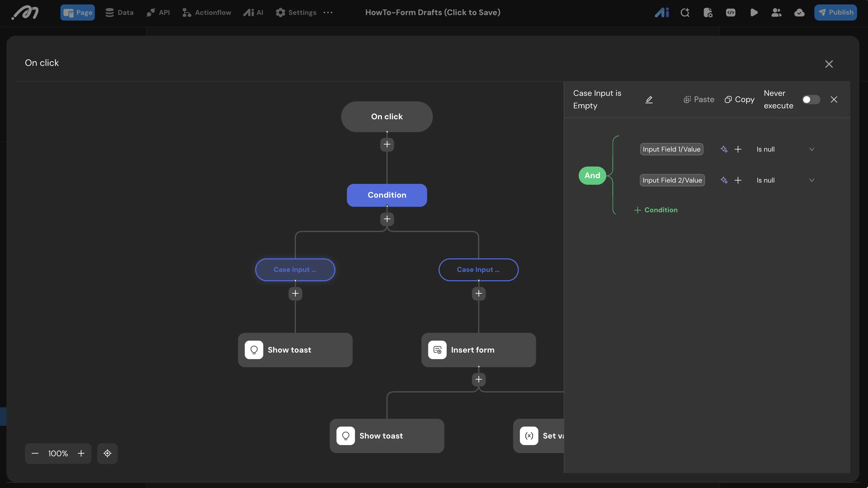The height and width of the screenshot is (488, 868).
Task: Click Paste in the case panel header
Action: tap(699, 100)
